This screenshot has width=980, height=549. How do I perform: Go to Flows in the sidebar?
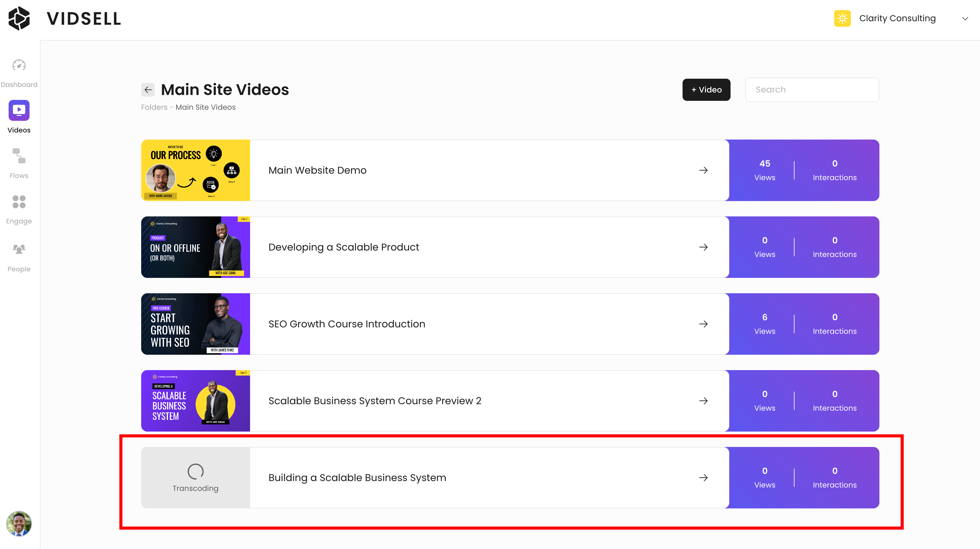[x=19, y=156]
